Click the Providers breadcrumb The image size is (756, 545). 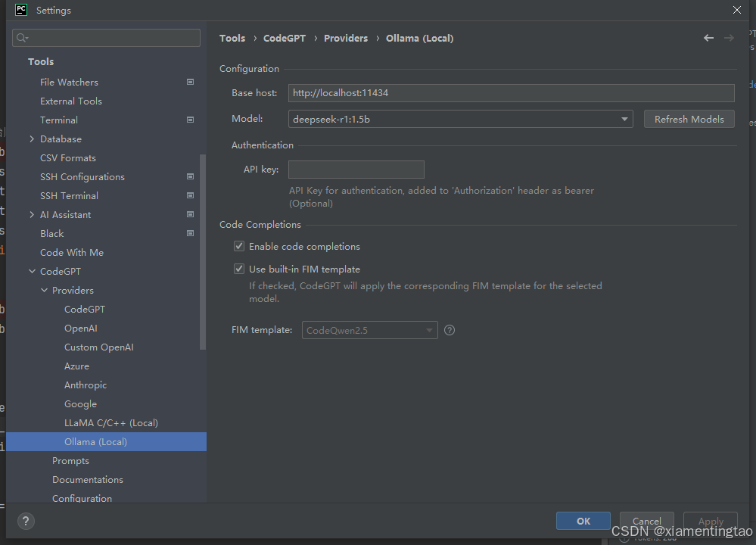[x=346, y=38]
